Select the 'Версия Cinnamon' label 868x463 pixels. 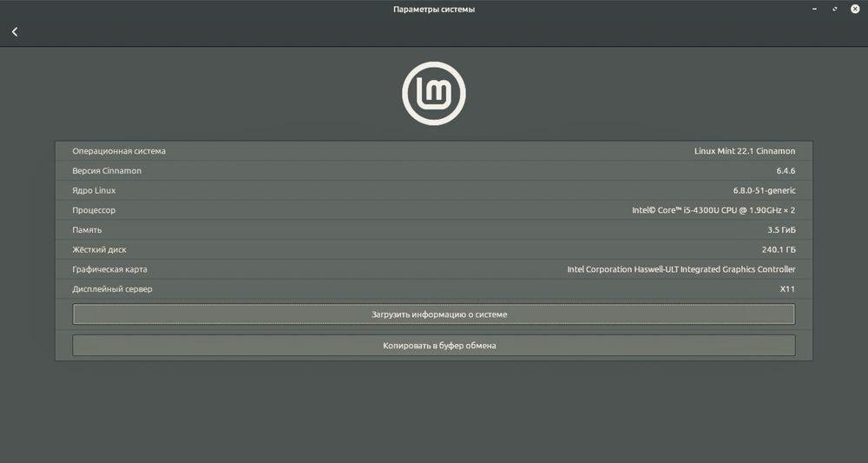(x=107, y=170)
